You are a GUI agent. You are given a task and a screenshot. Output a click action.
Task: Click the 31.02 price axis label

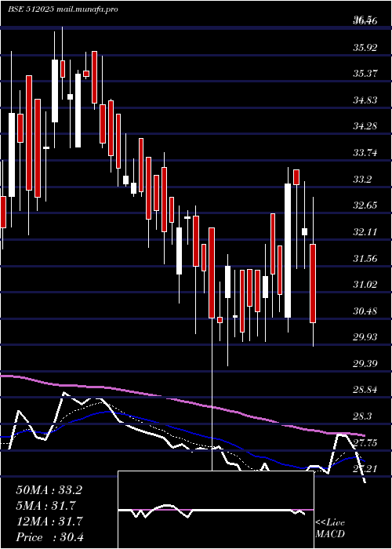[365, 285]
